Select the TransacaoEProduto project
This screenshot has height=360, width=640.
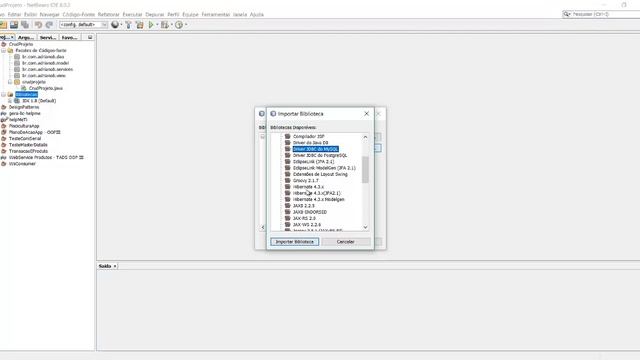(x=28, y=151)
